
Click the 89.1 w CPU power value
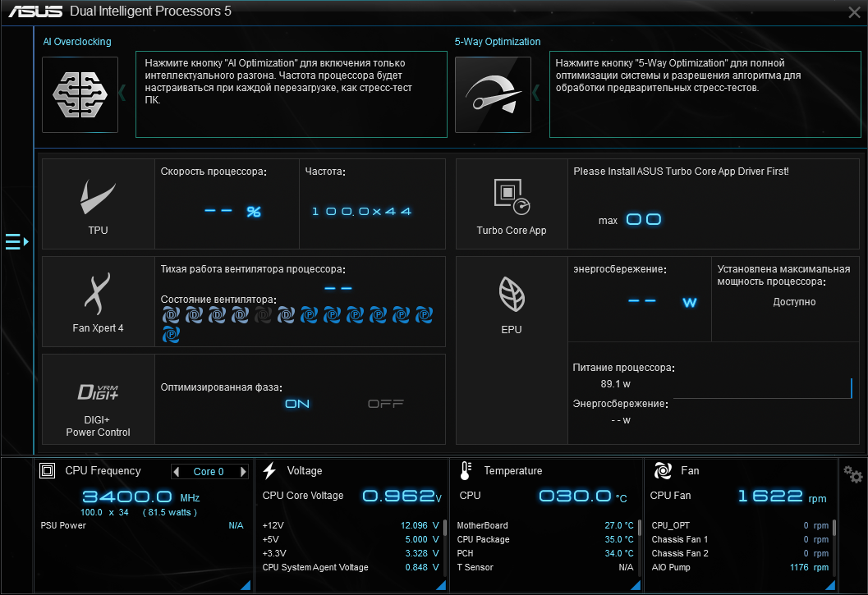616,383
